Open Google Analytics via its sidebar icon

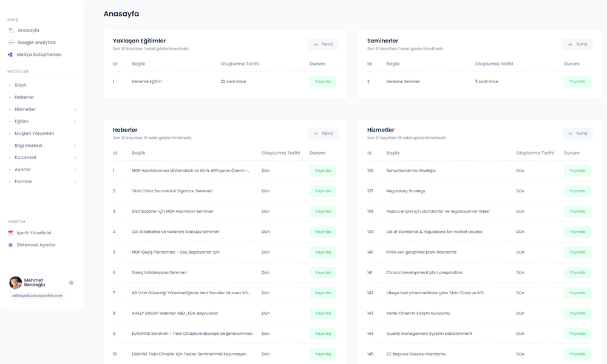(11, 42)
